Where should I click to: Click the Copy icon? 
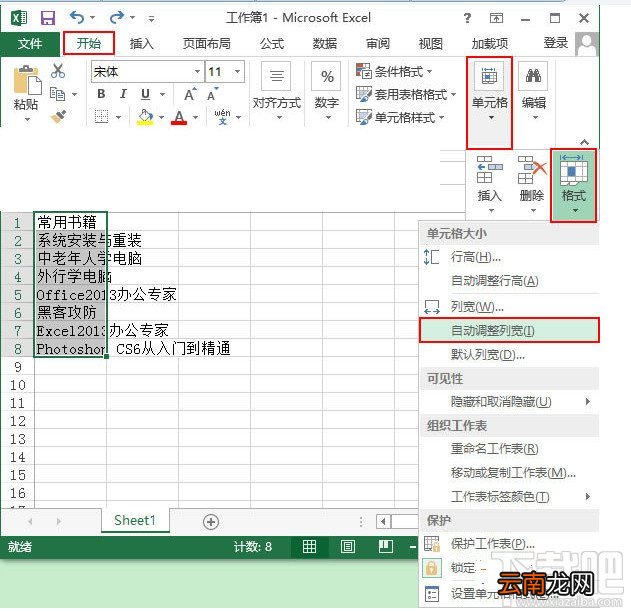click(58, 94)
